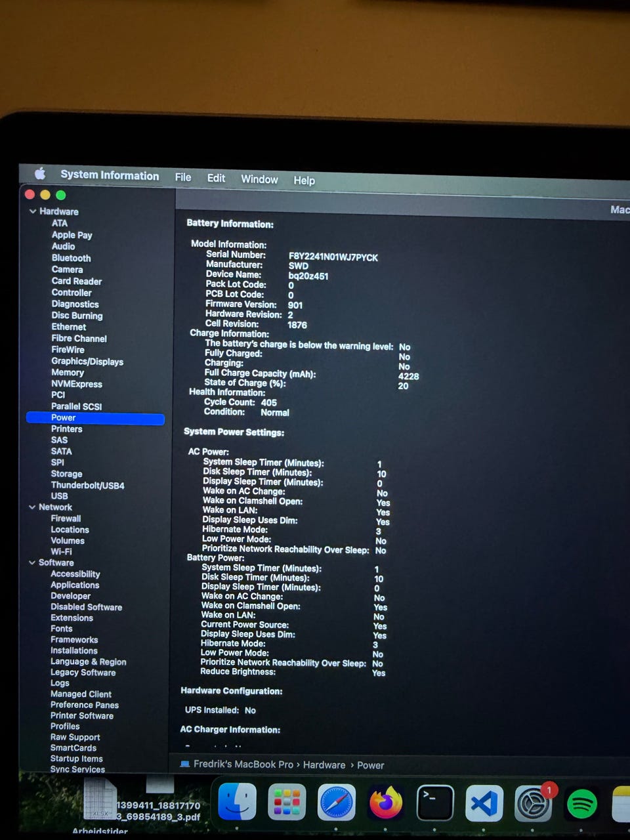Click Hardware in the path bar
Viewport: 630px width, 840px height.
click(324, 765)
